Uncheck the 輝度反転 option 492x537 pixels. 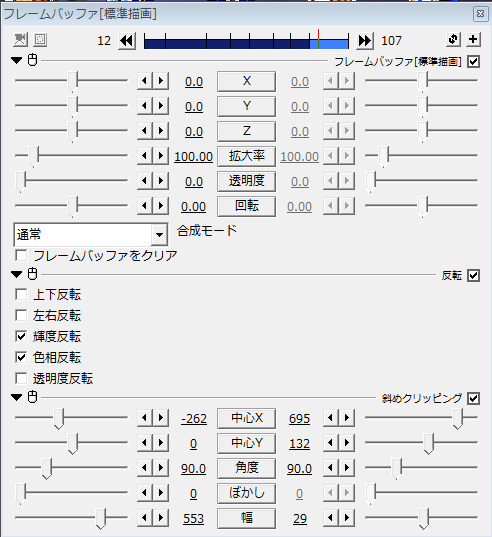tap(21, 337)
